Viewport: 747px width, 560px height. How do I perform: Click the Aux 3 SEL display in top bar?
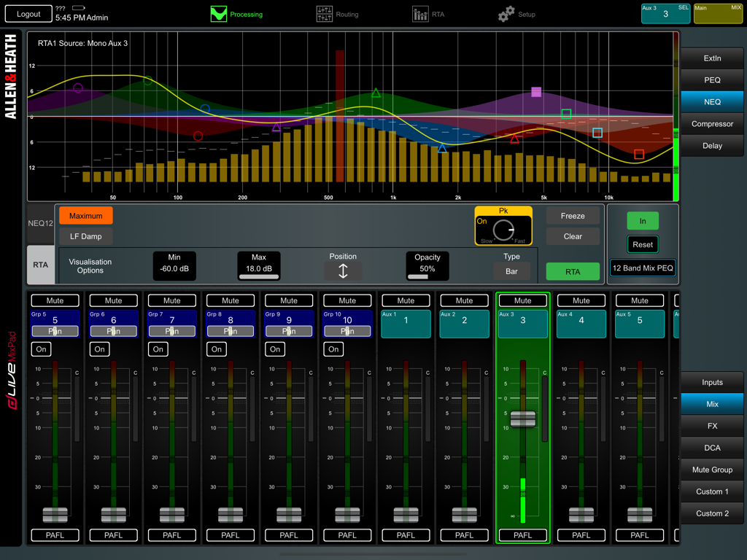coord(665,12)
